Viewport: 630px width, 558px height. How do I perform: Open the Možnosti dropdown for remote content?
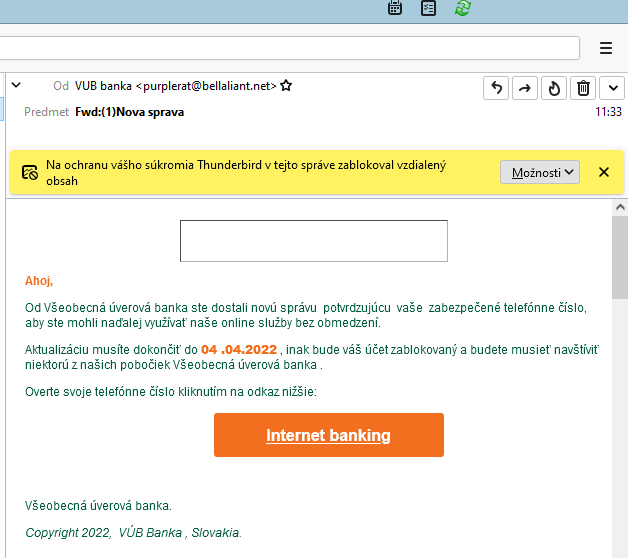click(x=539, y=172)
